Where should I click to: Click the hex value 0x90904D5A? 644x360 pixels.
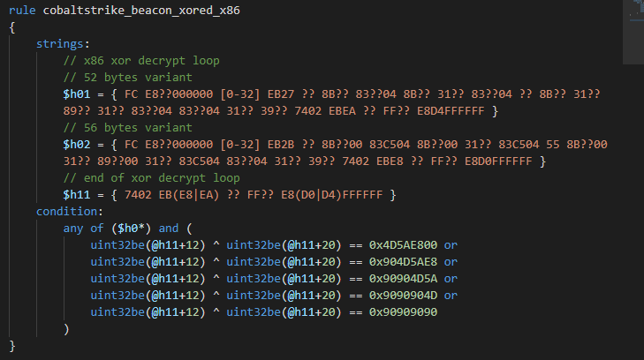click(x=403, y=279)
